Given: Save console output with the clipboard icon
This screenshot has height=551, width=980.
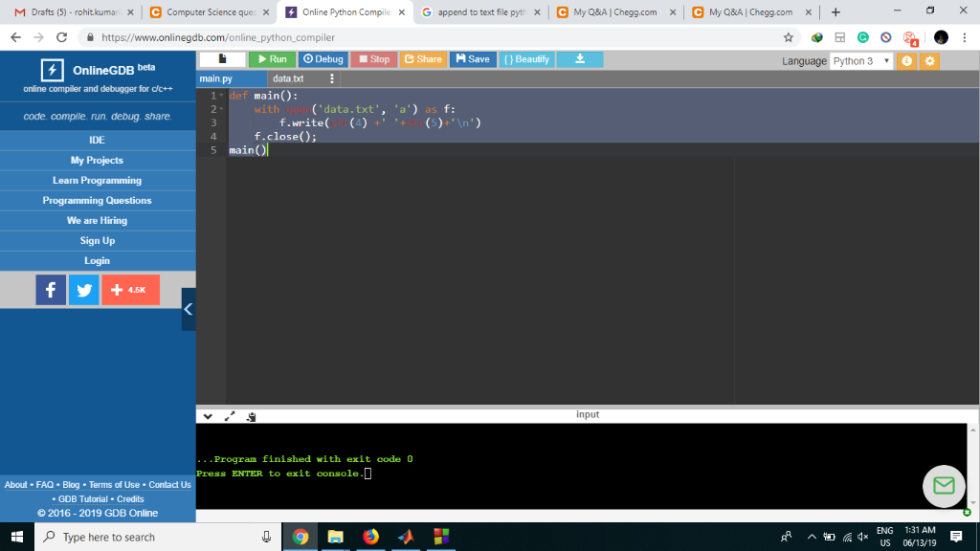Looking at the screenshot, I should click(x=251, y=415).
